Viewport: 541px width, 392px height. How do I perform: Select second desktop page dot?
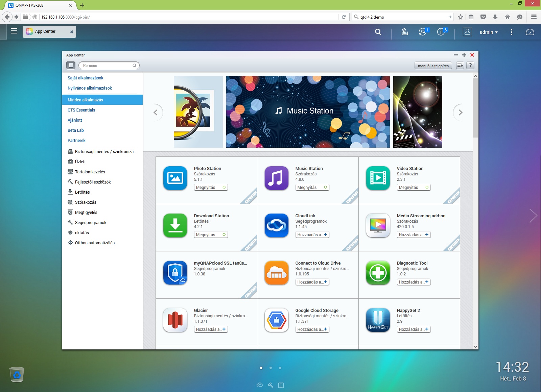(270, 368)
